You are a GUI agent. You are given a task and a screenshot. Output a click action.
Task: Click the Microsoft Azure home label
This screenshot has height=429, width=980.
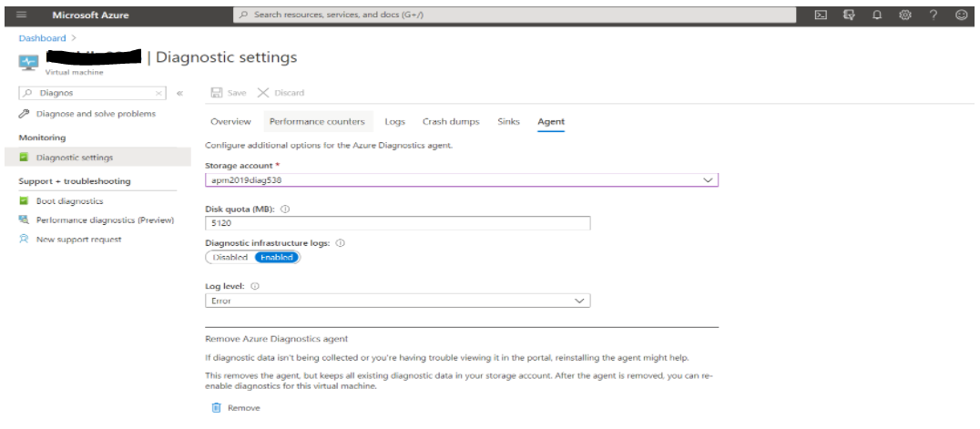(91, 15)
